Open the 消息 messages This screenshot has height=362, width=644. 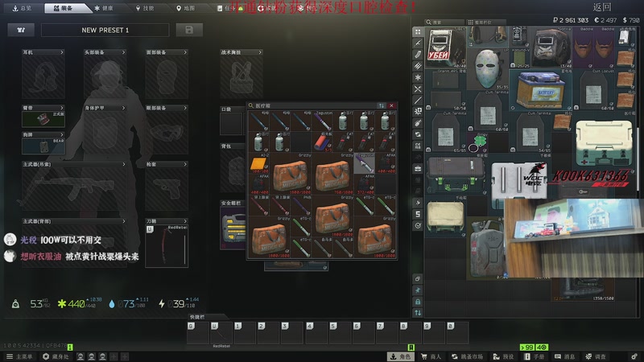click(564, 356)
